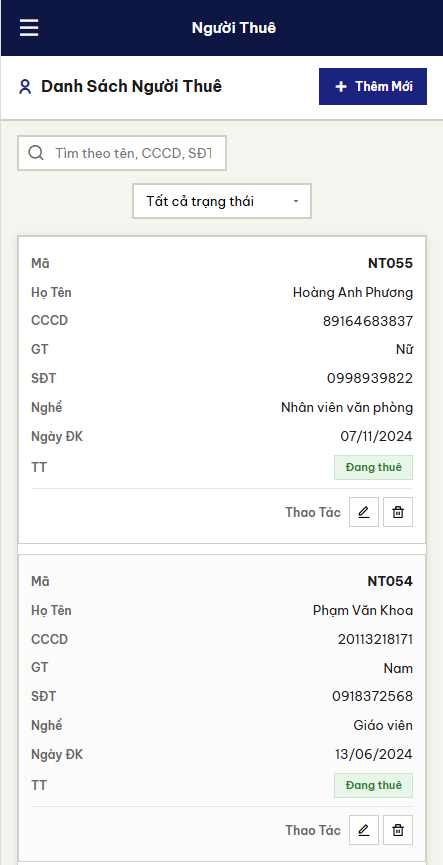The width and height of the screenshot is (443, 865).
Task: Click the magnifier search icon
Action: click(36, 153)
